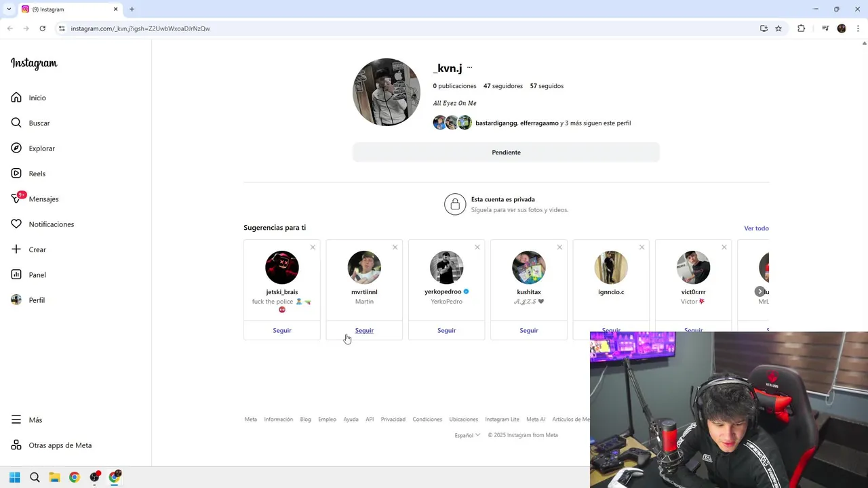Screen dimensions: 868x488
Task: Follow yerkopedroo with Seguir
Action: pyautogui.click(x=446, y=331)
